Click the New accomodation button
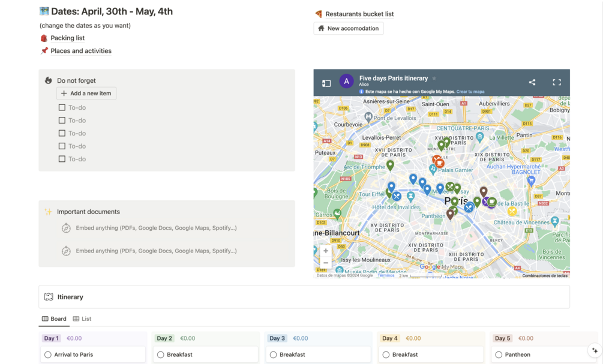The width and height of the screenshot is (603, 364). (x=348, y=28)
